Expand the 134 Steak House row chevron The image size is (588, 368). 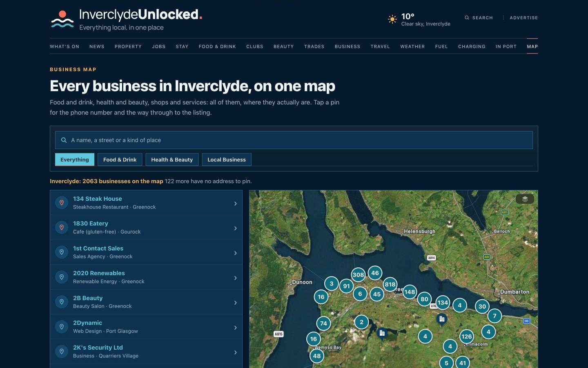coord(235,203)
